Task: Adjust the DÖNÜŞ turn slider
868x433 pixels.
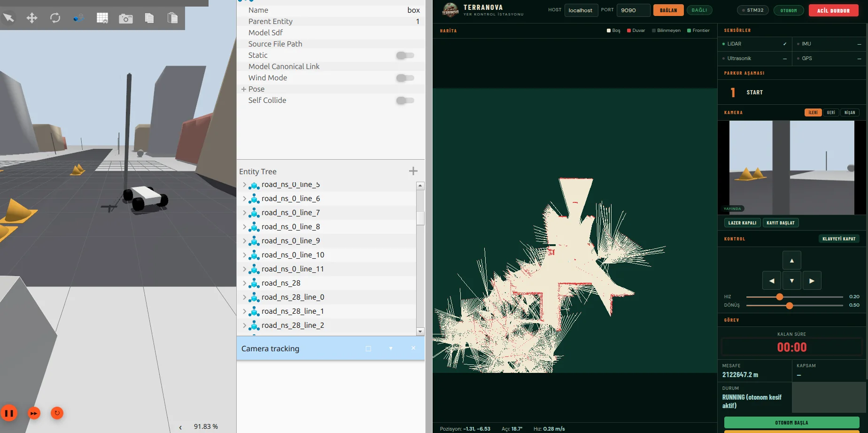Action: 794,306
